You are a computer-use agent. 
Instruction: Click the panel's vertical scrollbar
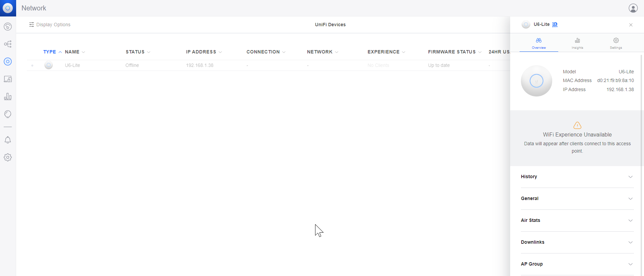pos(641,165)
